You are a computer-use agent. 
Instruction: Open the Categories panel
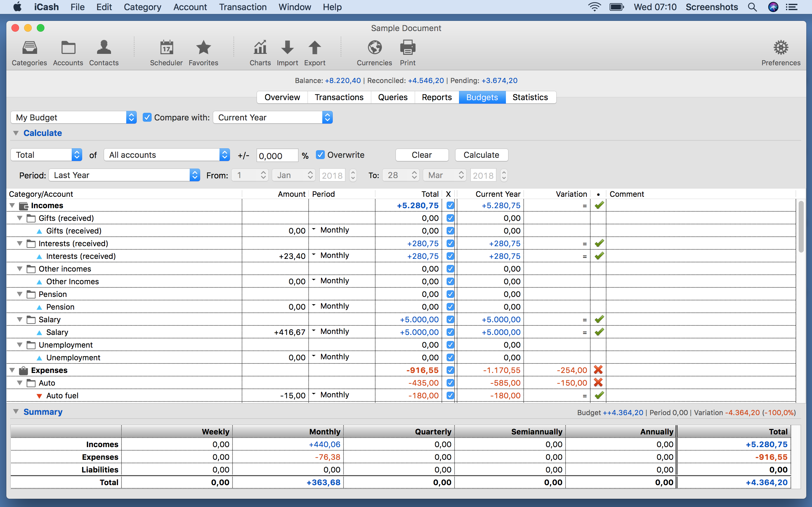point(29,52)
